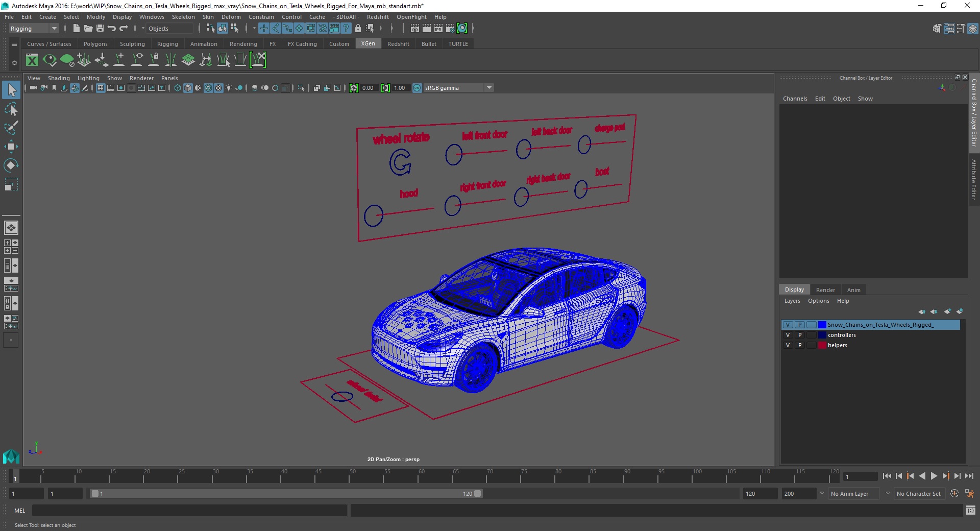Select the arrow Select tool
Image resolution: width=980 pixels, height=531 pixels.
11,90
